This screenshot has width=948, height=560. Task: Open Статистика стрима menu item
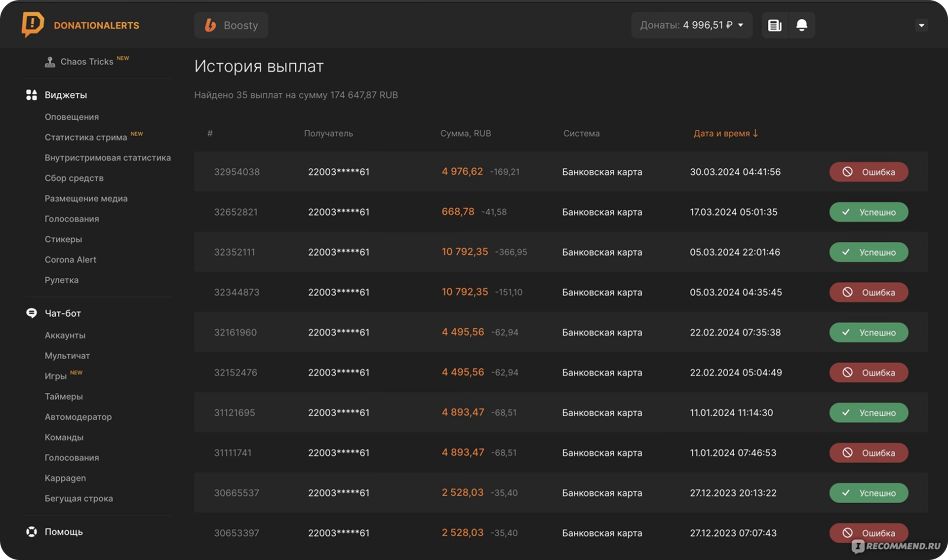coord(86,137)
